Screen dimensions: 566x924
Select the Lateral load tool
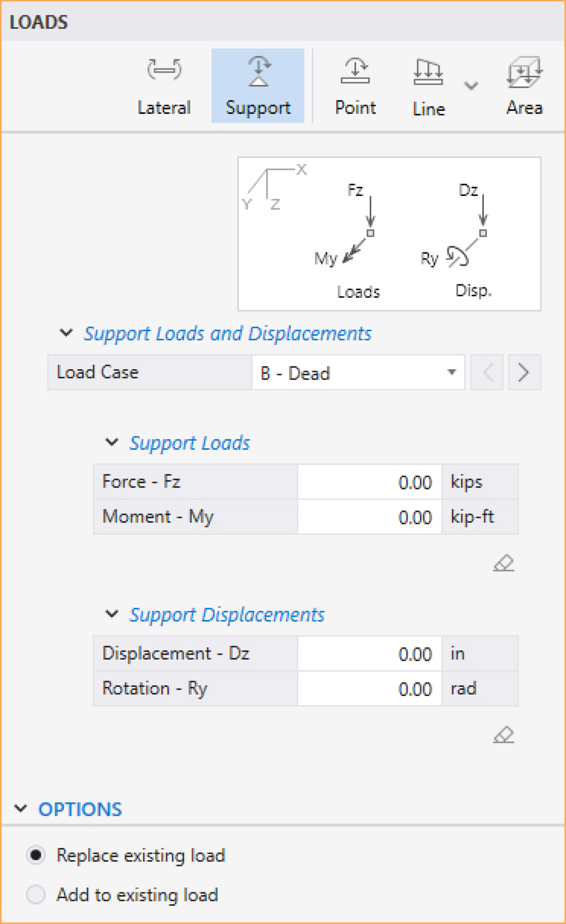(164, 86)
